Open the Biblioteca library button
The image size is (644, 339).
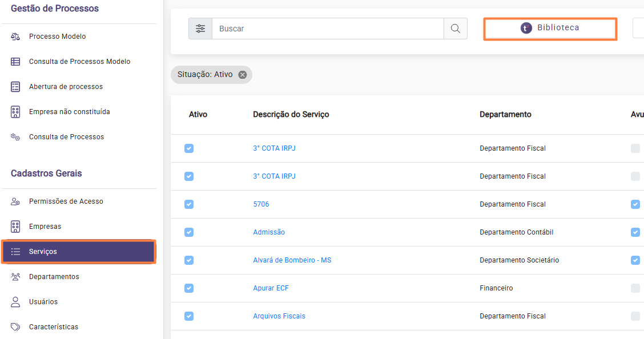tap(550, 29)
